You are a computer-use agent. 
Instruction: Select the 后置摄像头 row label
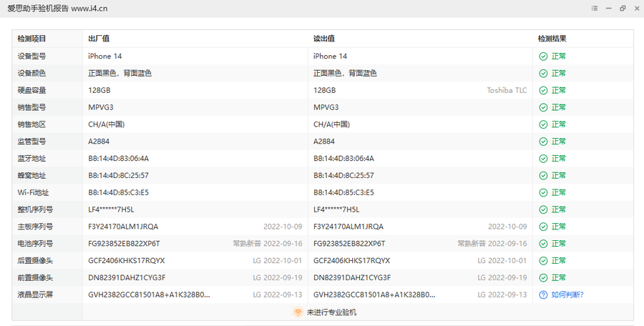click(35, 261)
